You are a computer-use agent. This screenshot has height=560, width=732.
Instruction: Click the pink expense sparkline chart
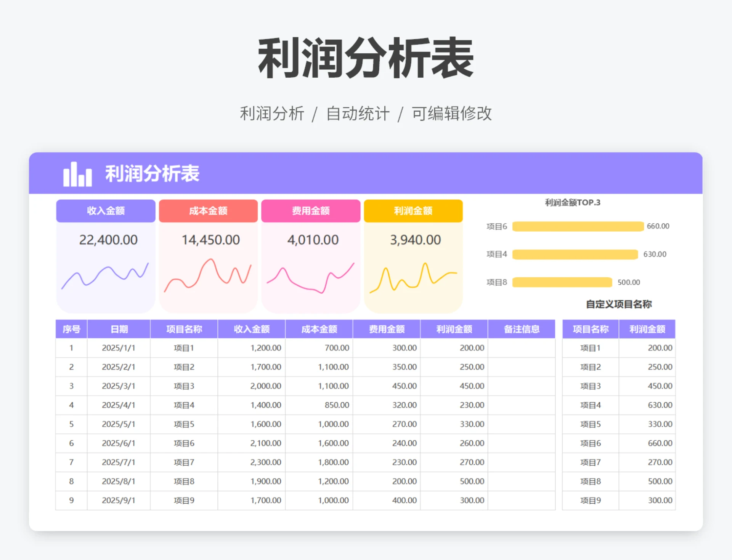[311, 278]
